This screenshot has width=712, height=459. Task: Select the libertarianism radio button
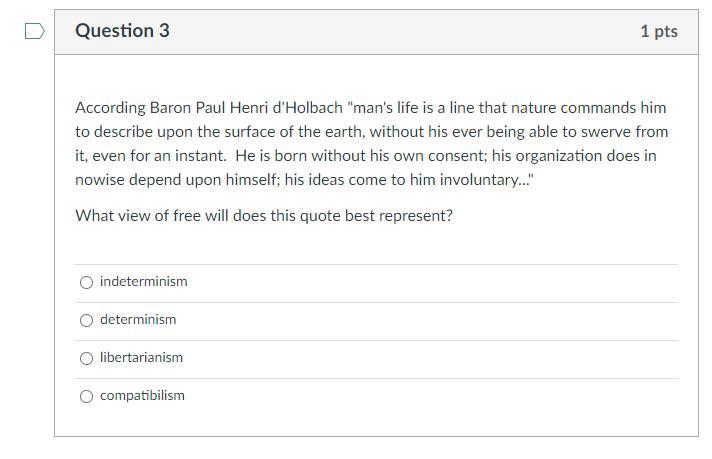coord(87,358)
